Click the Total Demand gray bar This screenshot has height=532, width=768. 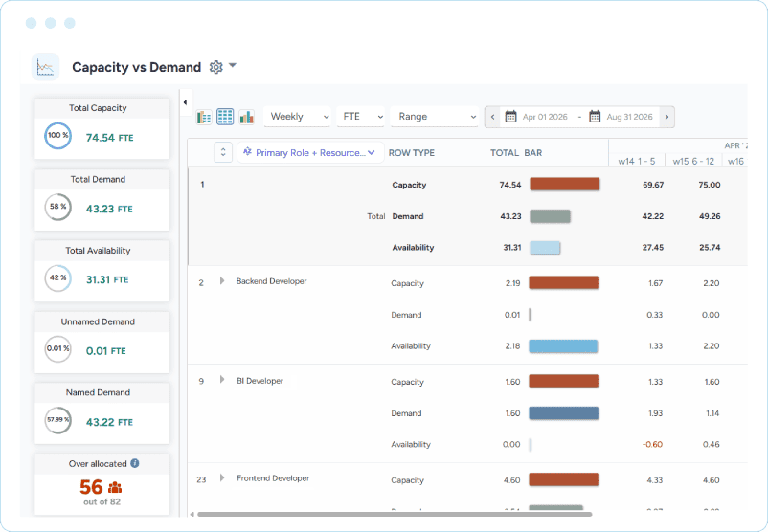550,216
